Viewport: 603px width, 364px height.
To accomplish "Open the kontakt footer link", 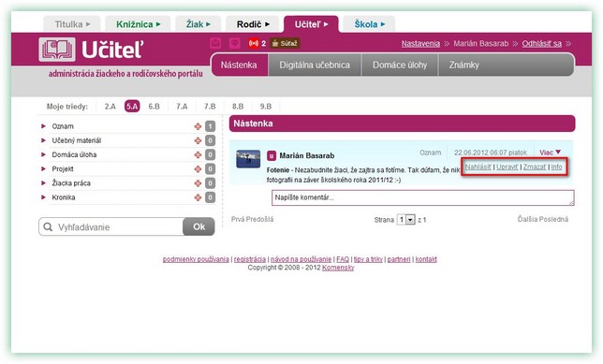I will (426, 259).
